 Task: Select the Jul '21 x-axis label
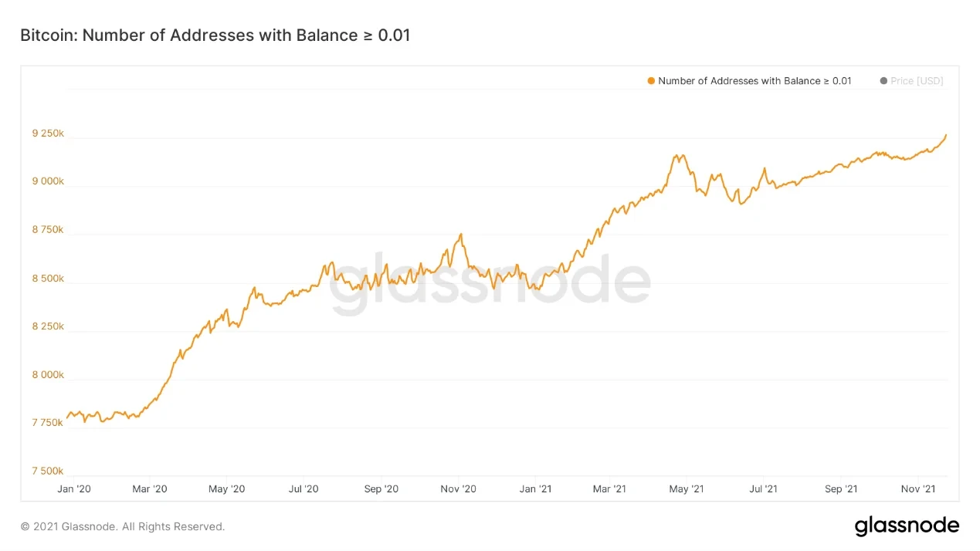(x=763, y=489)
